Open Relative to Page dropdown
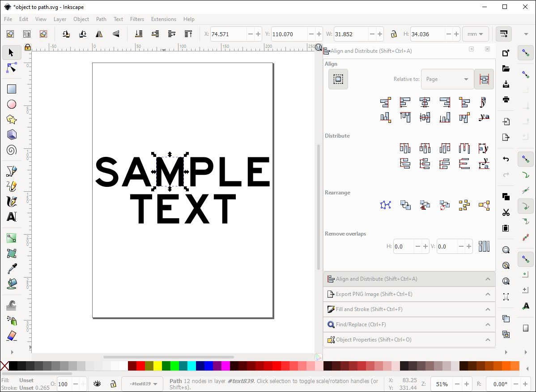 pyautogui.click(x=447, y=79)
